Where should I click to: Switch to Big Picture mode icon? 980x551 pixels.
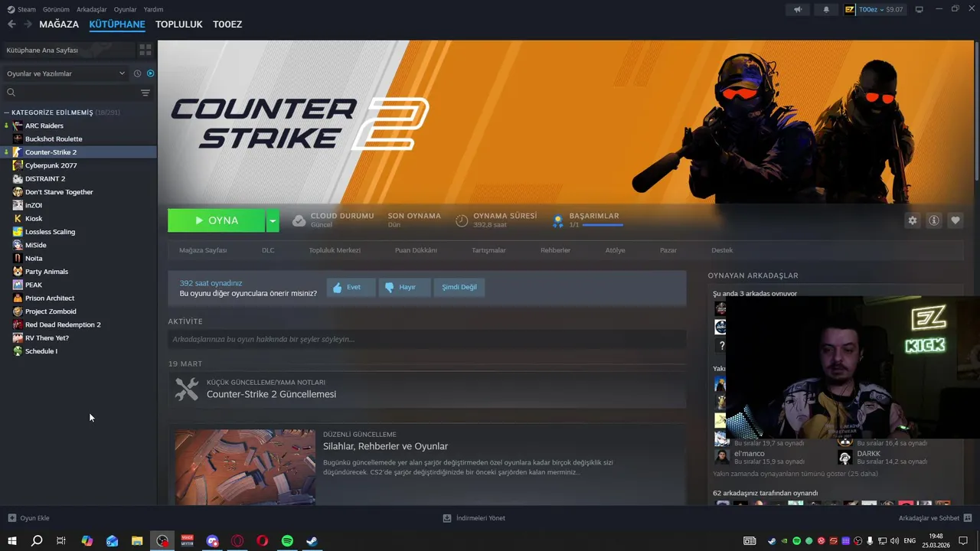920,9
